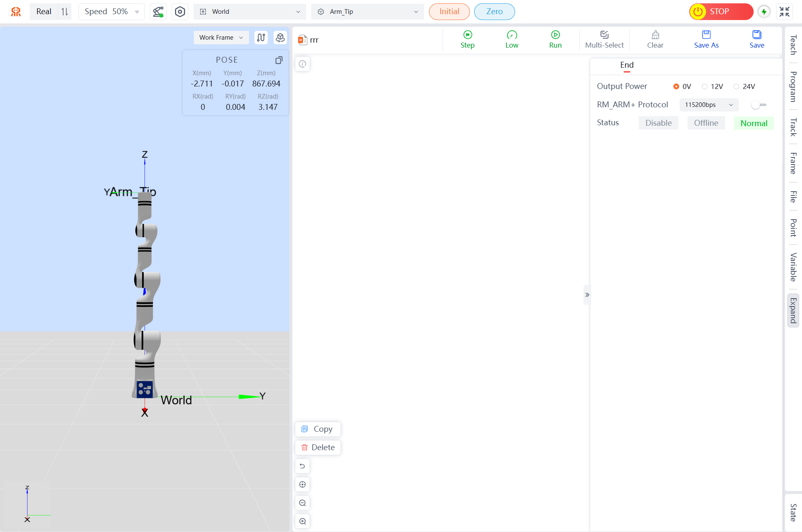Open the Teach side tab
This screenshot has height=532, width=802.
tap(793, 45)
